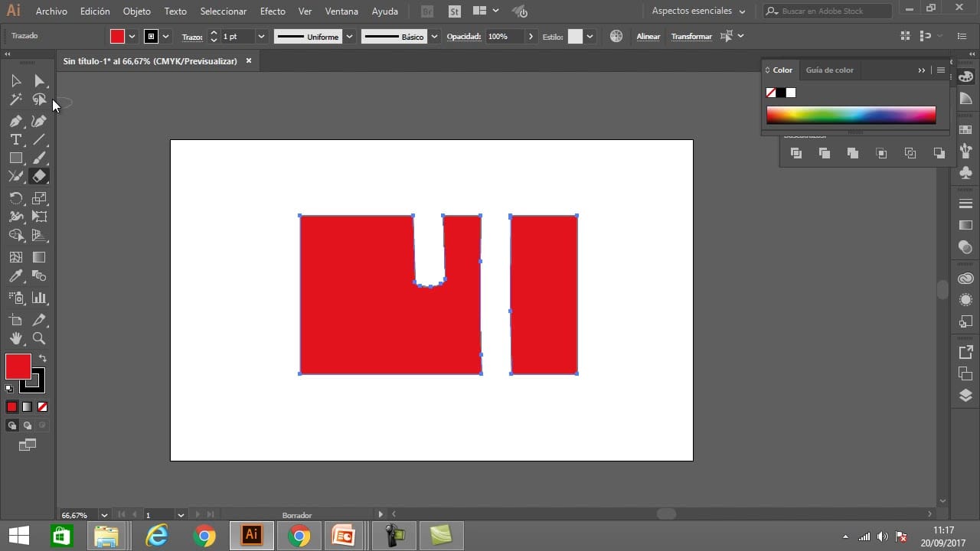Reset to default fill and stroke
Screen dimensions: 980x551
9,389
